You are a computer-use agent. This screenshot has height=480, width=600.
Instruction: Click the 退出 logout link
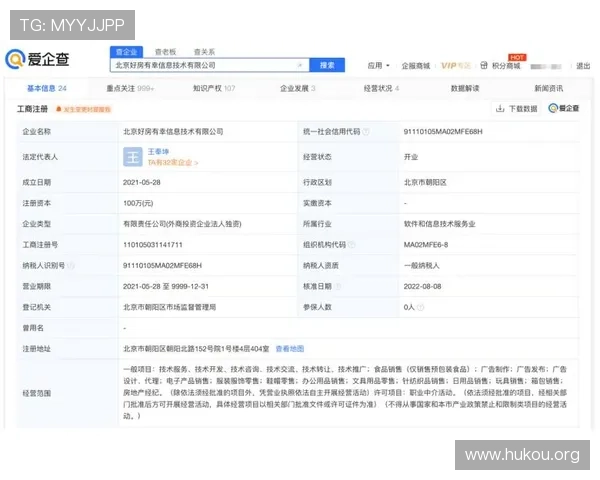tap(583, 66)
